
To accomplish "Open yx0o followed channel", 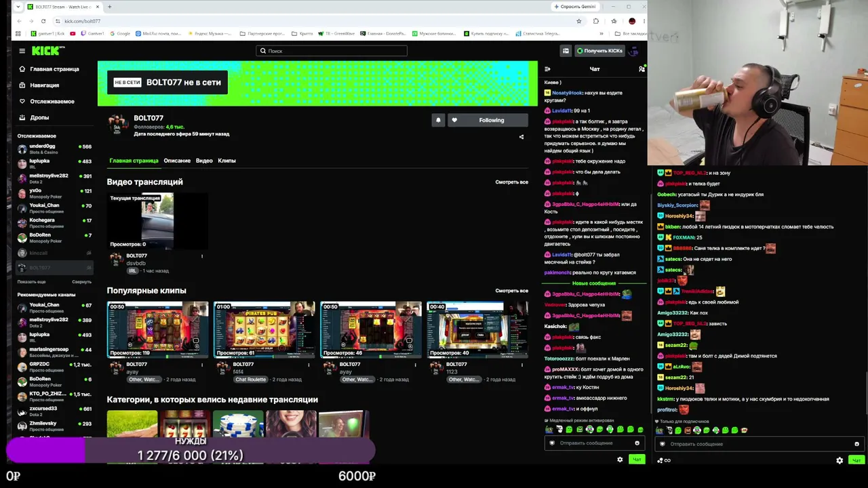I will pos(54,192).
